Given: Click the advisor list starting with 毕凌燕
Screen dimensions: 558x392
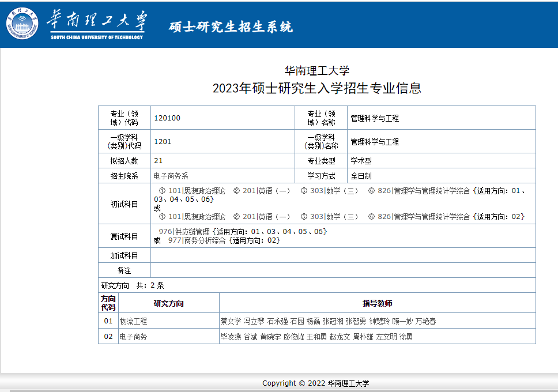Looking at the screenshot, I should [x=316, y=337].
